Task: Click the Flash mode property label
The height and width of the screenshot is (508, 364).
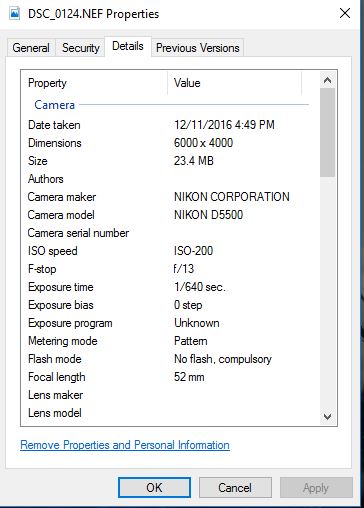Action: click(x=55, y=359)
